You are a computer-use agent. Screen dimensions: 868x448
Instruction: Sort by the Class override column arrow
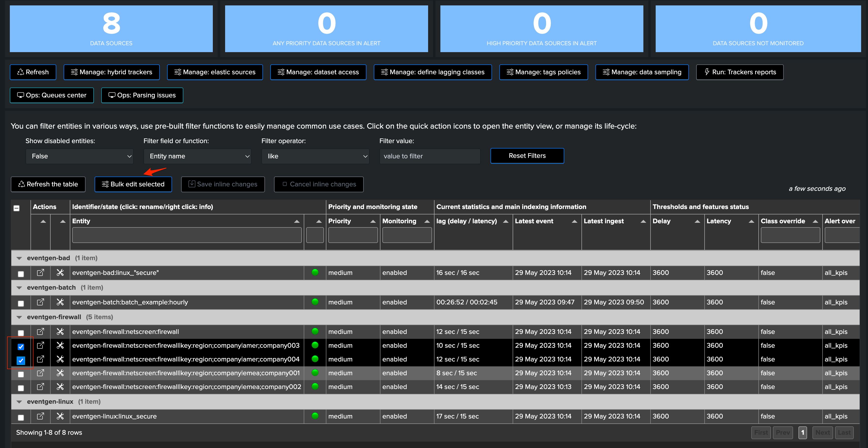point(815,222)
